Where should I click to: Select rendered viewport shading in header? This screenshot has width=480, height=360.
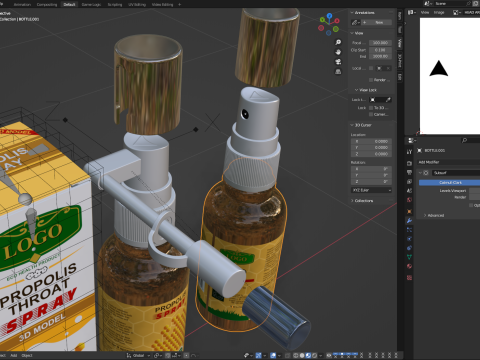coord(315,355)
